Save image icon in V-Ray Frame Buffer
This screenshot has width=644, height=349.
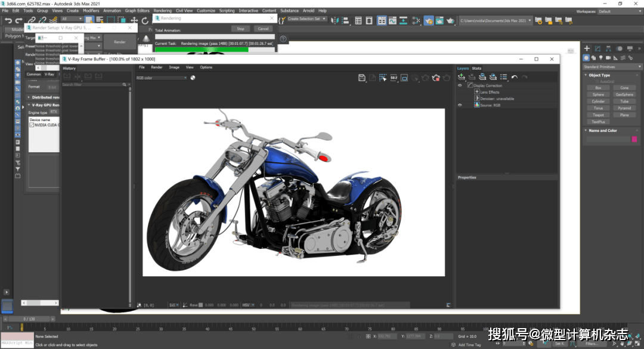[x=362, y=78]
